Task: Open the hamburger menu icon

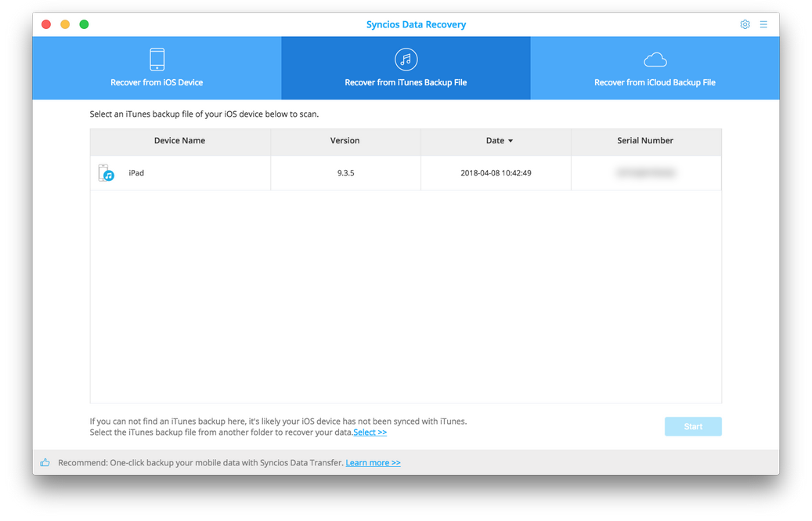Action: [763, 24]
